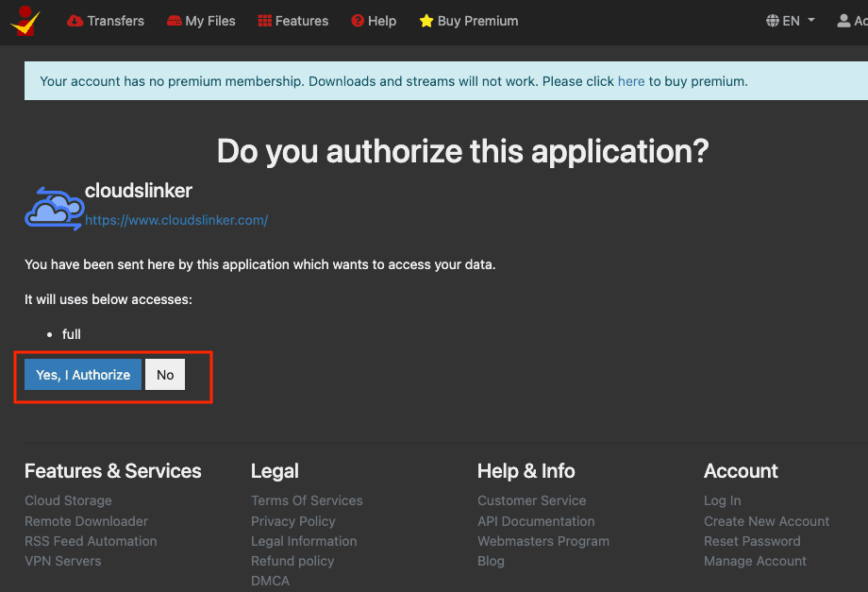Viewport: 868px width, 592px height.
Task: Open Legal Information link
Action: click(304, 541)
